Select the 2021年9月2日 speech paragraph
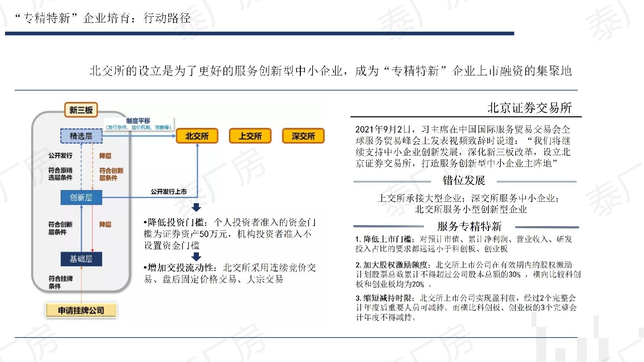The width and height of the screenshot is (644, 362). [x=463, y=146]
